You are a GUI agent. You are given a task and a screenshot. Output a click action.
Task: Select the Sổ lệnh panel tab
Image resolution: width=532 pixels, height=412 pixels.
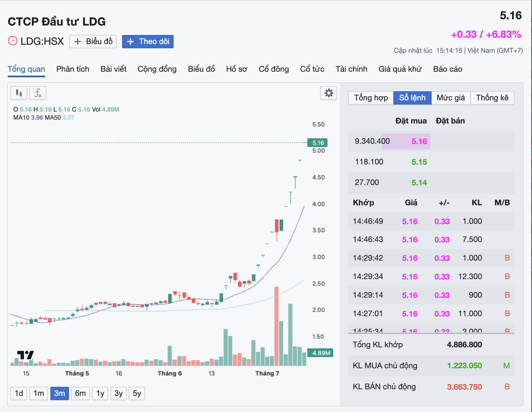(412, 98)
